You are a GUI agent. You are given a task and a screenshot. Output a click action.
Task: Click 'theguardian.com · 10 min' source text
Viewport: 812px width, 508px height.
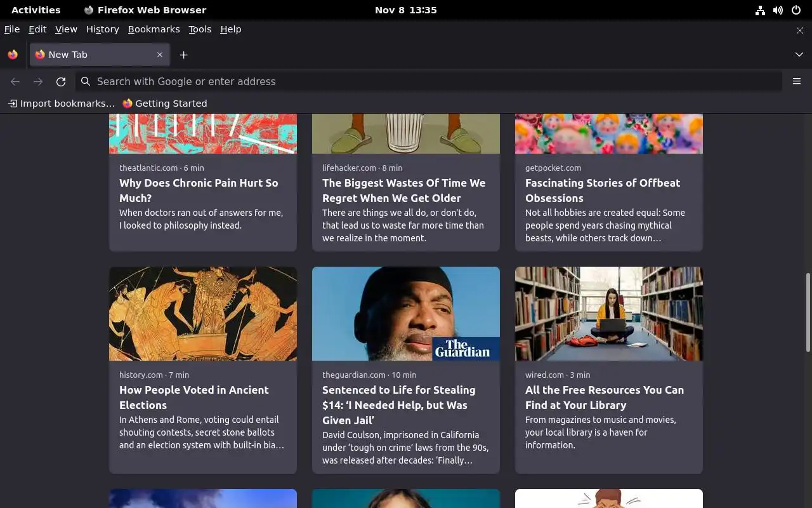click(x=369, y=375)
